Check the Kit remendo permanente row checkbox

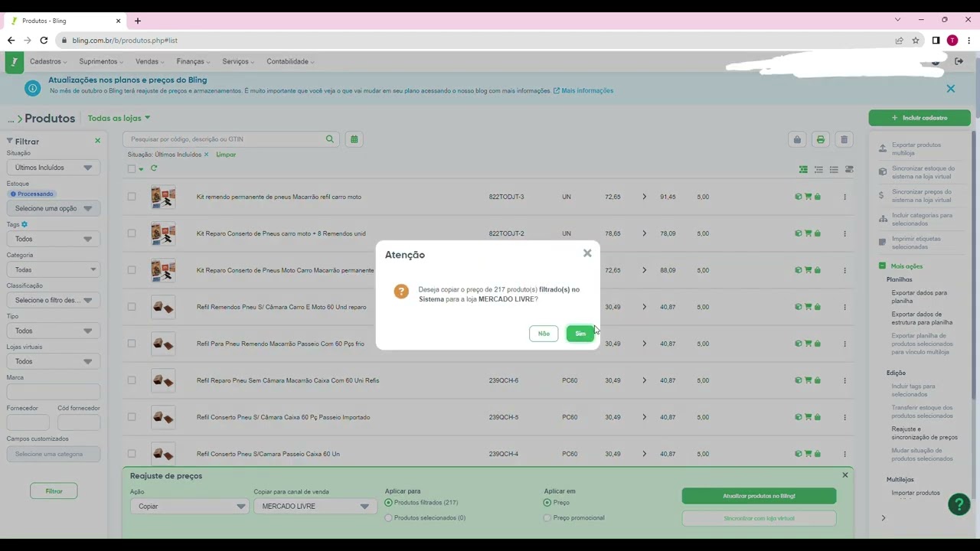(x=132, y=197)
